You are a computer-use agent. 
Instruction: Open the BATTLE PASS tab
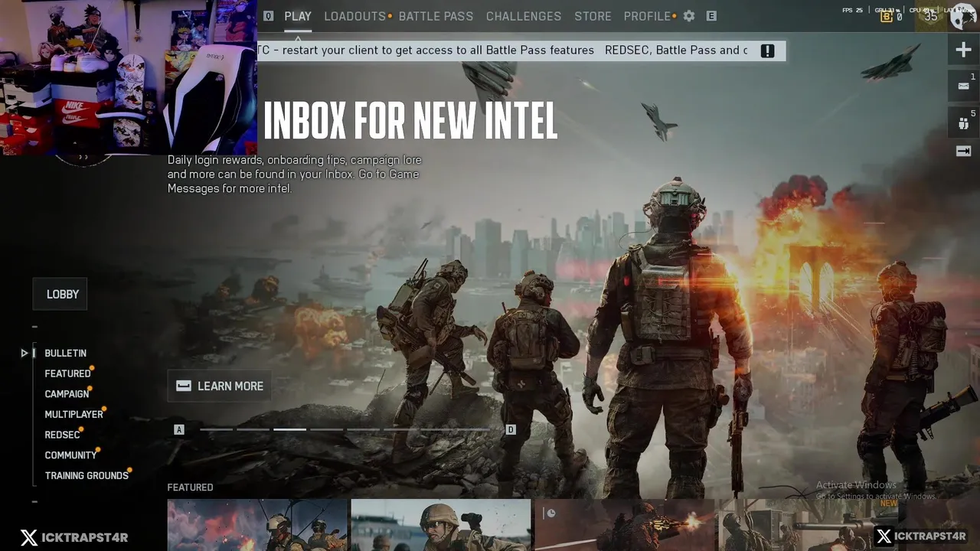(x=436, y=16)
